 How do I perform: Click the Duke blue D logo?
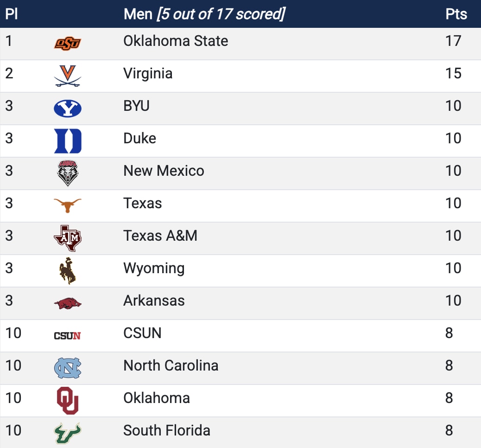coord(68,141)
